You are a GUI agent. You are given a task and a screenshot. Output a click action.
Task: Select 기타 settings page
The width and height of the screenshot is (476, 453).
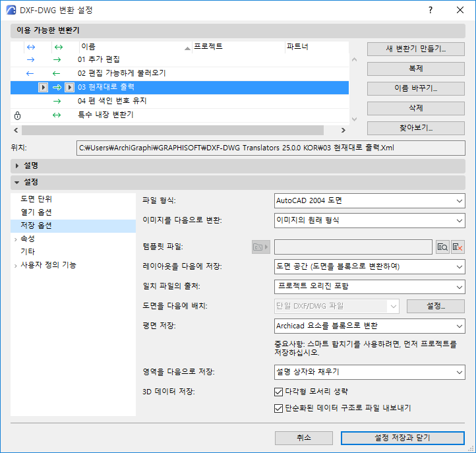tap(28, 252)
